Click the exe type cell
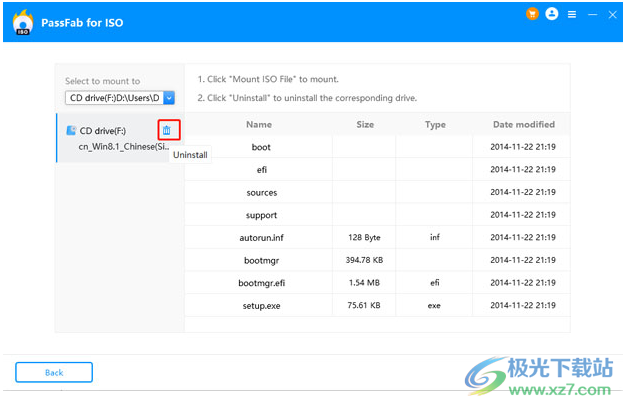The width and height of the screenshot is (624, 406). click(434, 306)
